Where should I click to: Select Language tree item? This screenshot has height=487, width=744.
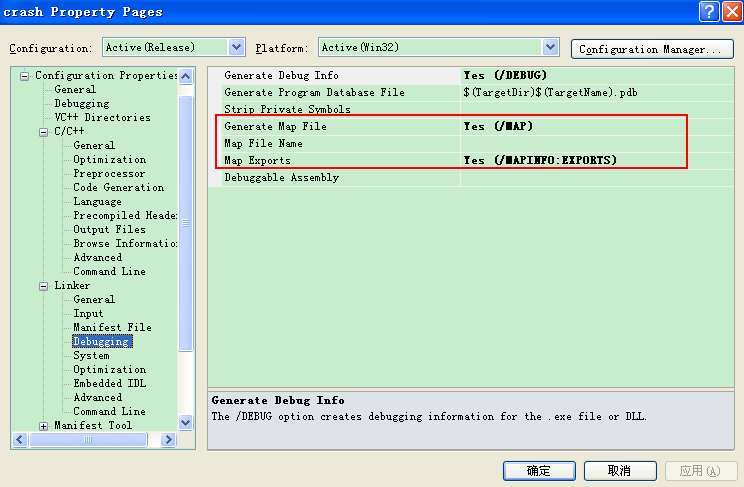tap(97, 202)
